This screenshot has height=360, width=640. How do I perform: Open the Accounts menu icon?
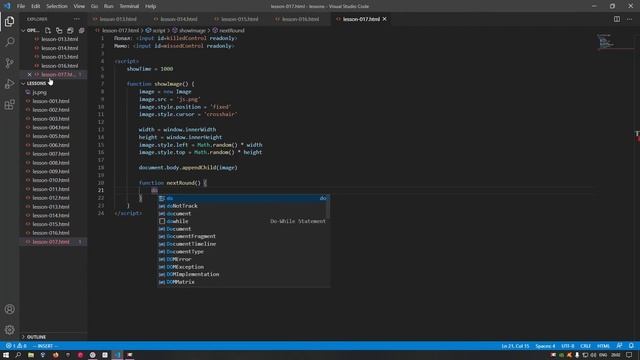[9, 309]
